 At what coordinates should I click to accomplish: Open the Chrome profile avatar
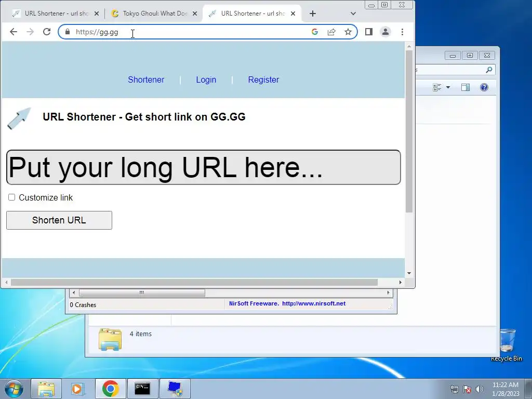tap(385, 32)
